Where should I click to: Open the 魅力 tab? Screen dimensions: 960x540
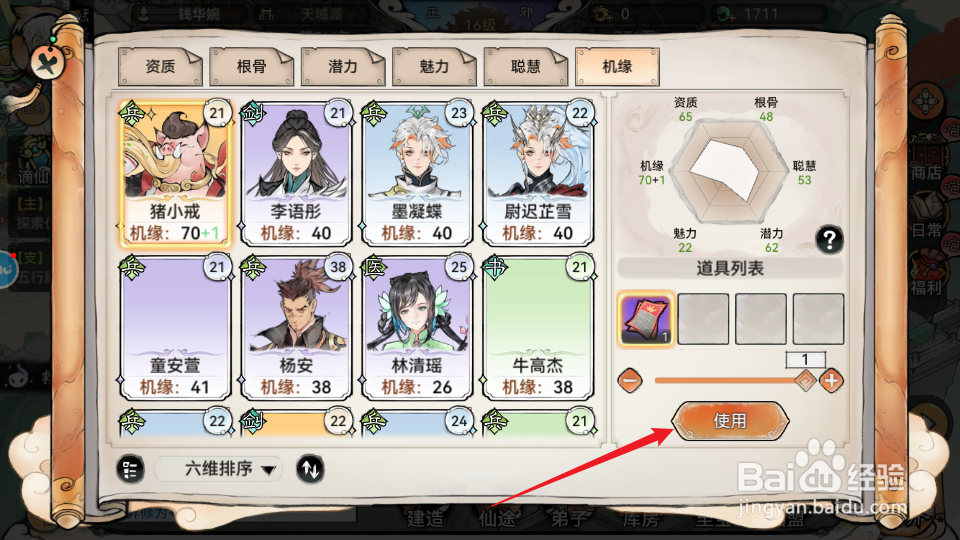[434, 66]
